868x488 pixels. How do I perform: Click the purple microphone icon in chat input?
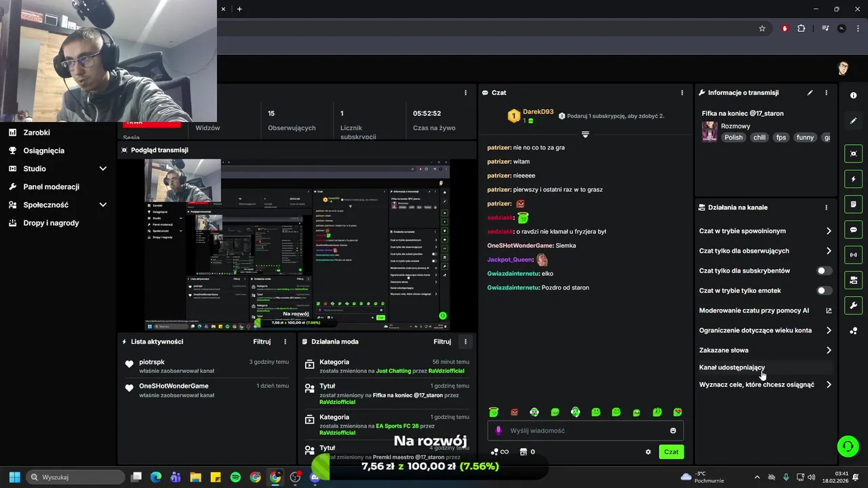click(498, 430)
